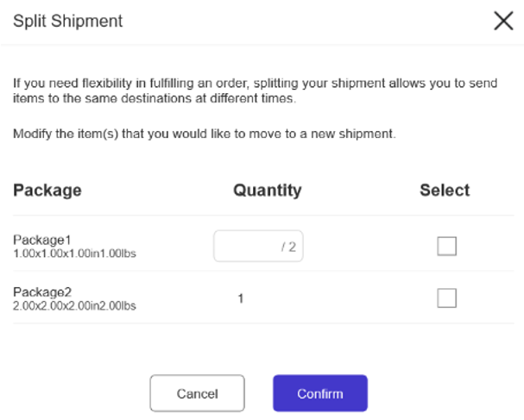Tick the Package1 select checkbox

tap(447, 246)
